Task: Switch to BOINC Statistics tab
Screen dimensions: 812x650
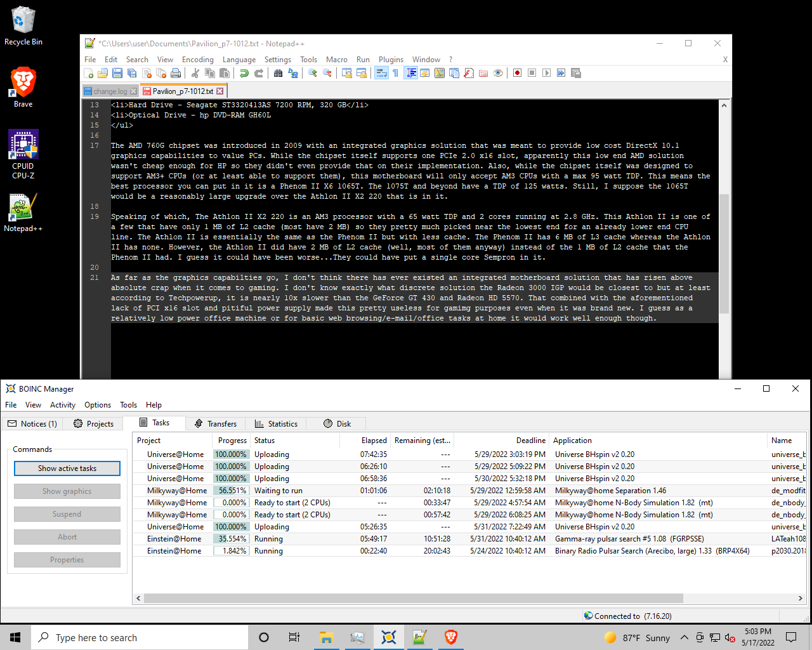Action: [x=276, y=424]
